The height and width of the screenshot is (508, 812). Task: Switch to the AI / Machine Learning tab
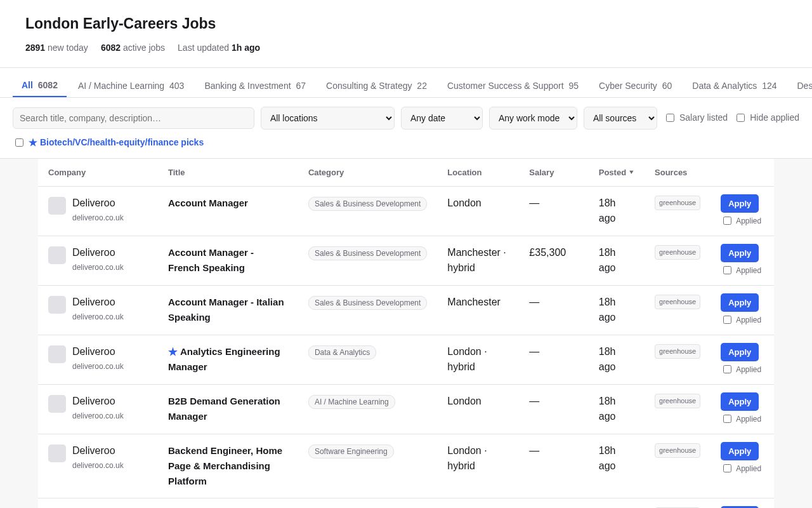[x=131, y=86]
